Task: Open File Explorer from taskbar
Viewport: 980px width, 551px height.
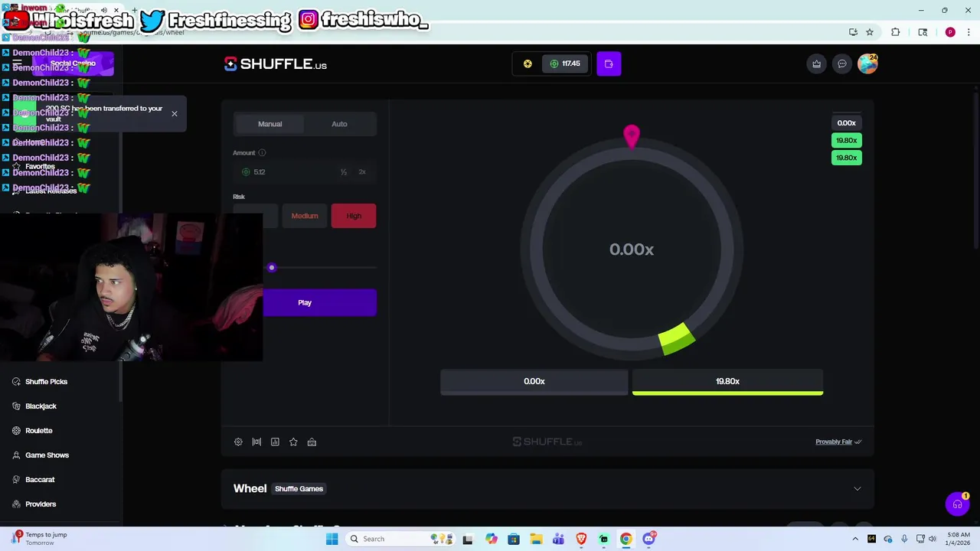Action: [x=536, y=539]
